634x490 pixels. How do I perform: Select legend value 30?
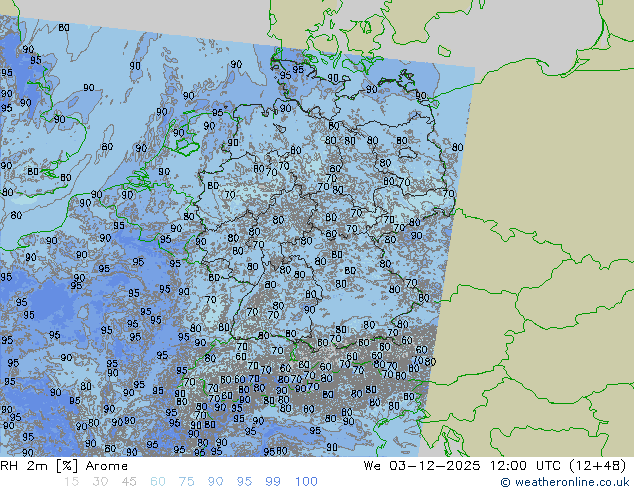[x=100, y=482]
